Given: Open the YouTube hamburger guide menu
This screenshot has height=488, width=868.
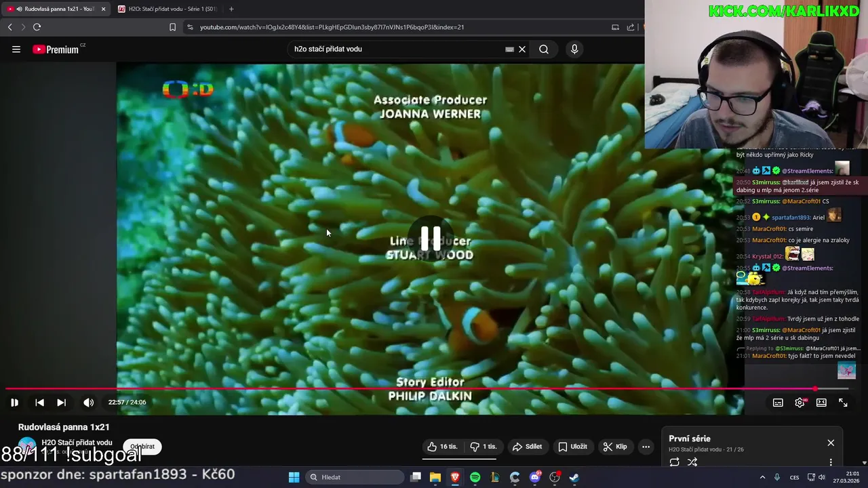Looking at the screenshot, I should pos(16,49).
